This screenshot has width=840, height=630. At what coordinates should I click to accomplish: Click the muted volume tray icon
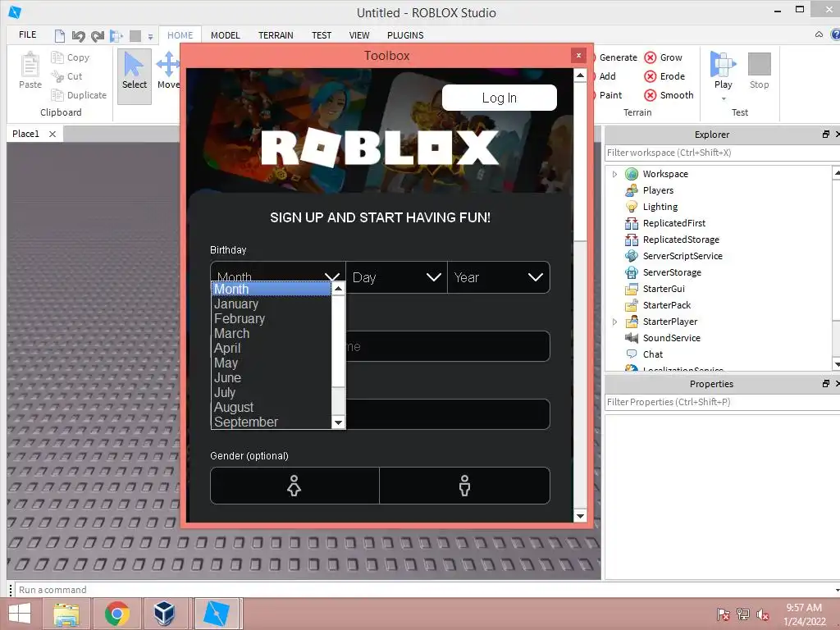point(762,614)
